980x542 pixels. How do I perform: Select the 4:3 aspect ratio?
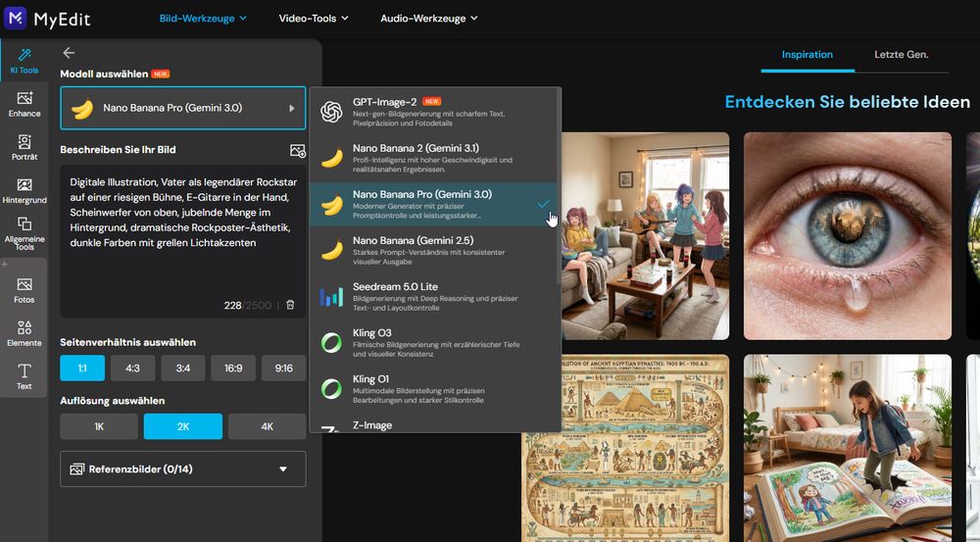132,369
